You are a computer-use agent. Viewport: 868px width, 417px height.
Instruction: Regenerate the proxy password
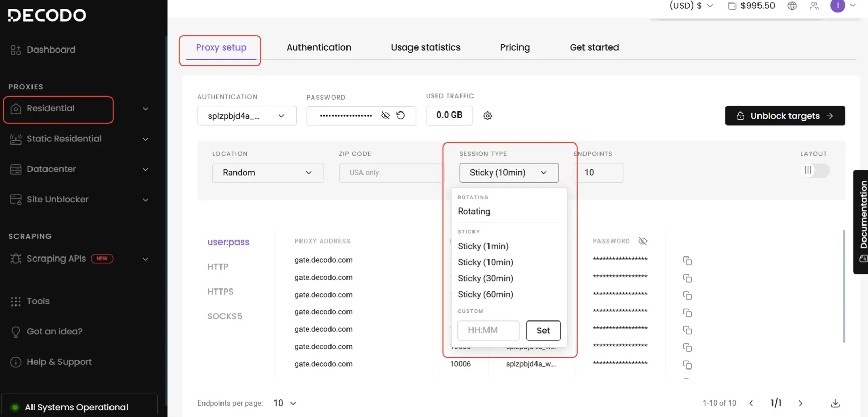click(401, 115)
